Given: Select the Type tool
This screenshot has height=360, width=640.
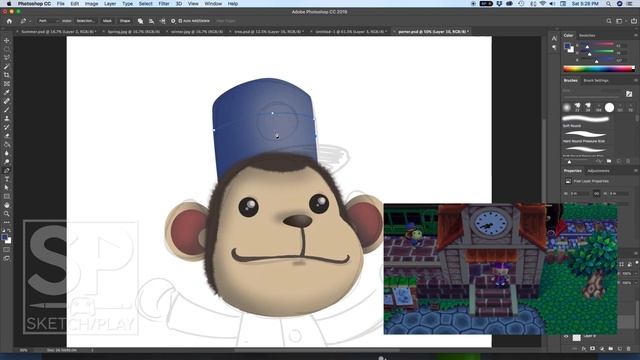Looking at the screenshot, I should pyautogui.click(x=7, y=179).
